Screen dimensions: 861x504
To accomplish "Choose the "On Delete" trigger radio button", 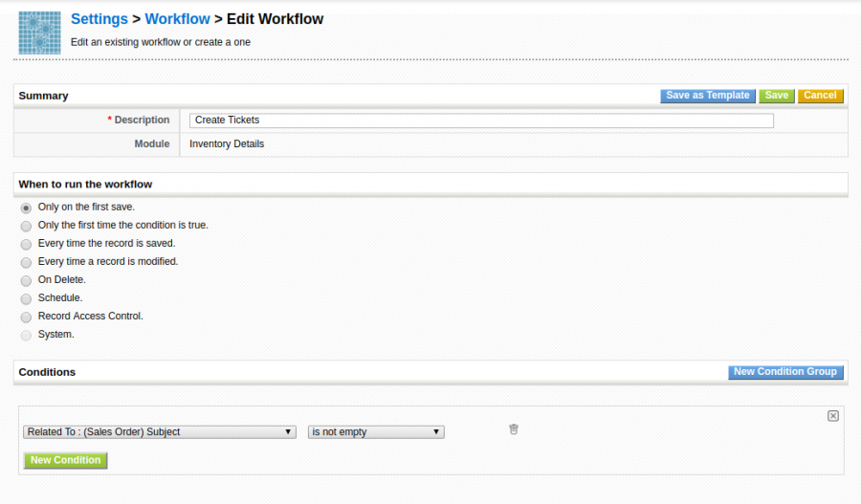I will [26, 280].
